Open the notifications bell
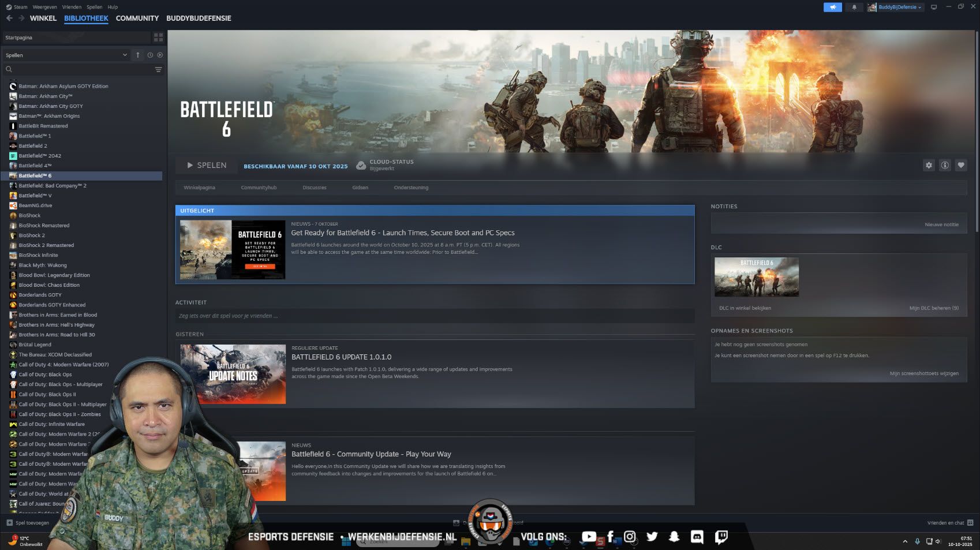This screenshot has height=550, width=980. click(x=854, y=7)
